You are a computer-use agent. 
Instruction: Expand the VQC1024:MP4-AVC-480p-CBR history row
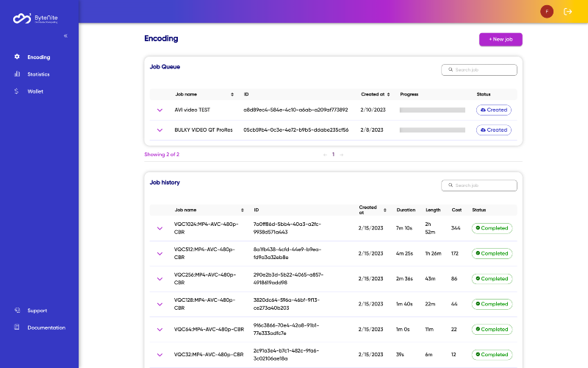point(159,228)
